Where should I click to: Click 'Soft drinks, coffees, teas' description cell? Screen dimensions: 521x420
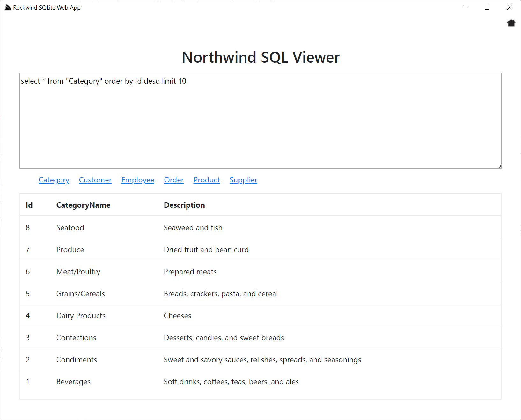coord(231,382)
